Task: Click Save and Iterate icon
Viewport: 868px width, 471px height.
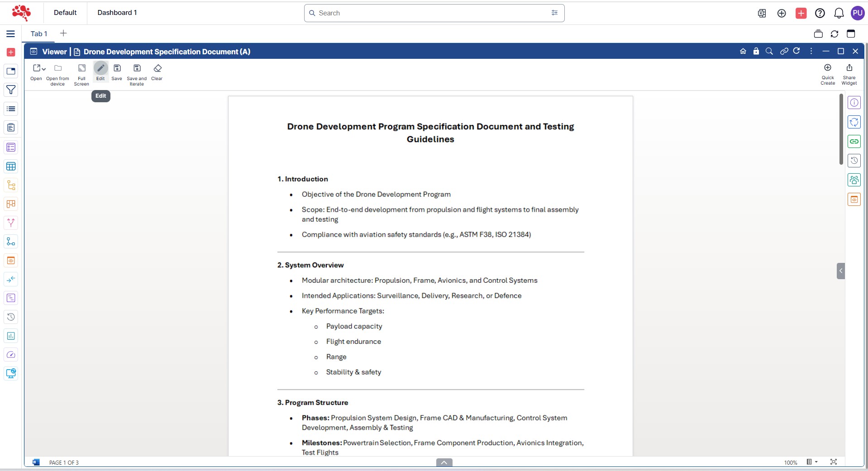Action: pos(137,68)
